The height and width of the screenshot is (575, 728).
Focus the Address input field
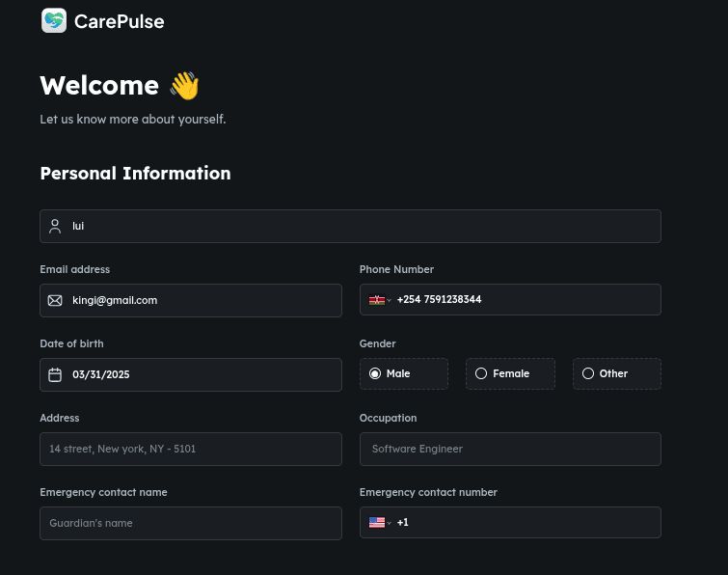pyautogui.click(x=191, y=450)
